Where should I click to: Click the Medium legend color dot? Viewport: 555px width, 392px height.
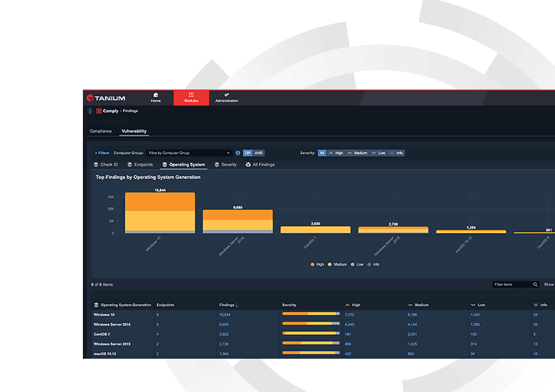pos(329,265)
